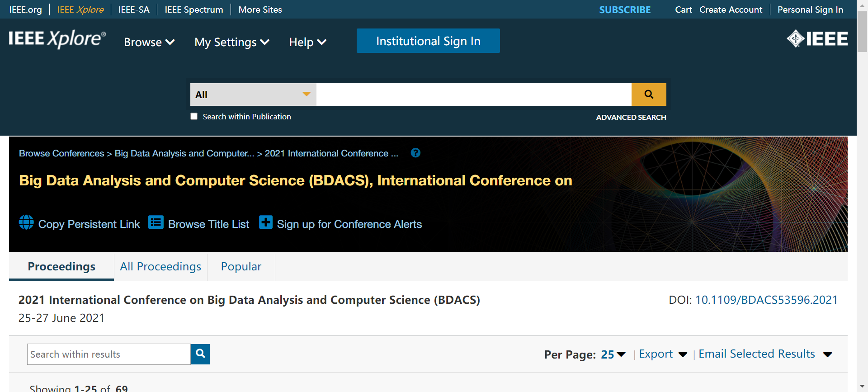Click the scrollbar down arrow
The width and height of the screenshot is (868, 392).
[862, 387]
